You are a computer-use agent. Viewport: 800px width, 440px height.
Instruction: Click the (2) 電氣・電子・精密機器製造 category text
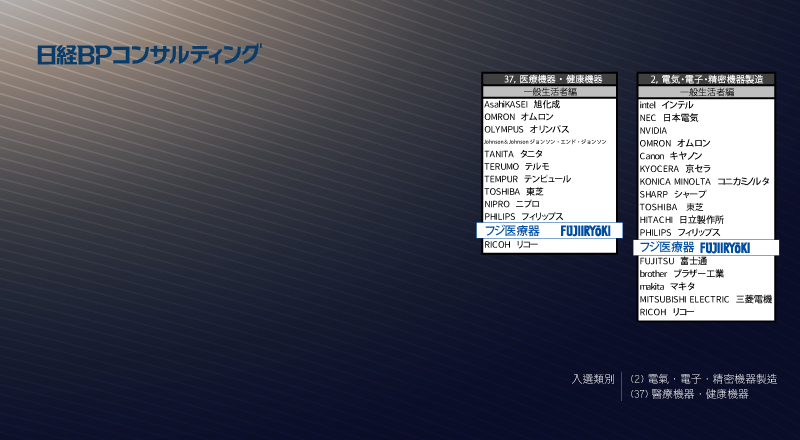click(x=704, y=379)
